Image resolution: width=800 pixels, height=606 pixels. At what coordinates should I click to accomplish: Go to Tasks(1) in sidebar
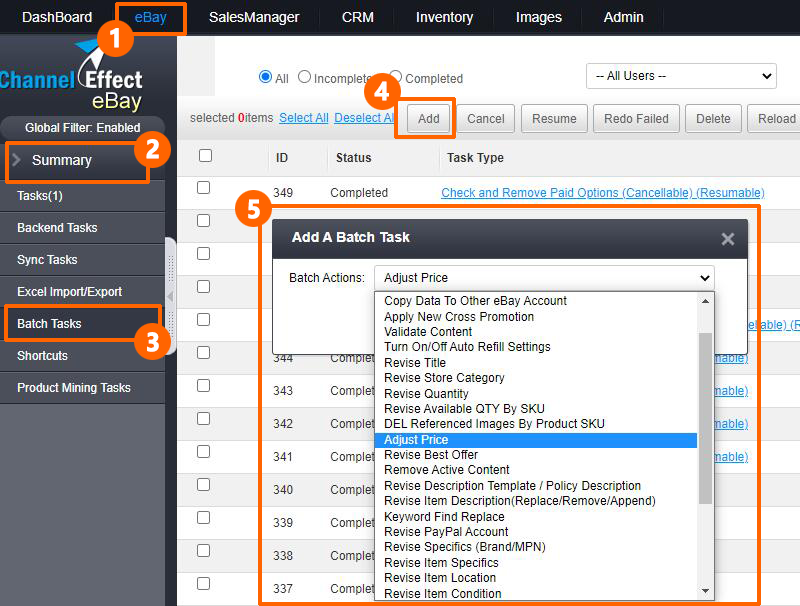coord(83,196)
